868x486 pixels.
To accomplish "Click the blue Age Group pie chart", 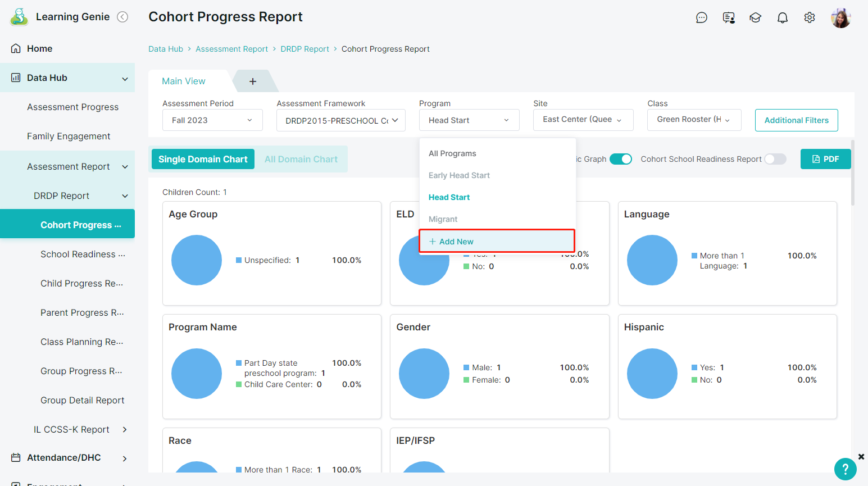I will (x=197, y=260).
